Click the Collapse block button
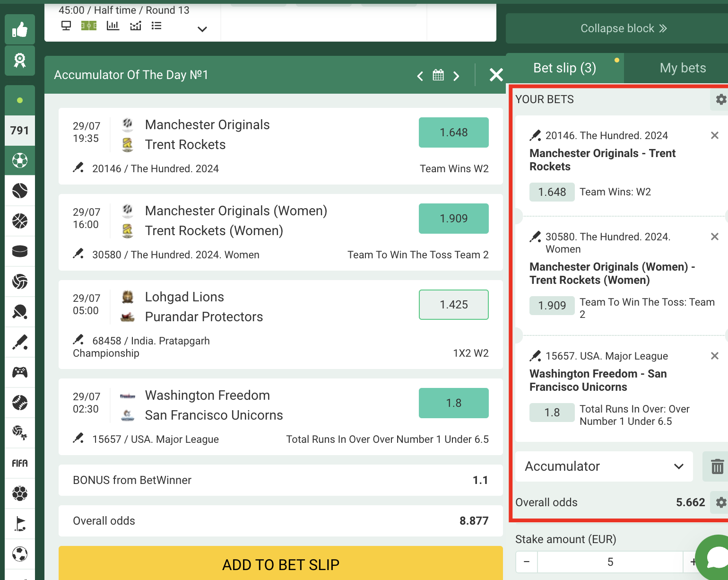The width and height of the screenshot is (728, 580). [x=623, y=28]
